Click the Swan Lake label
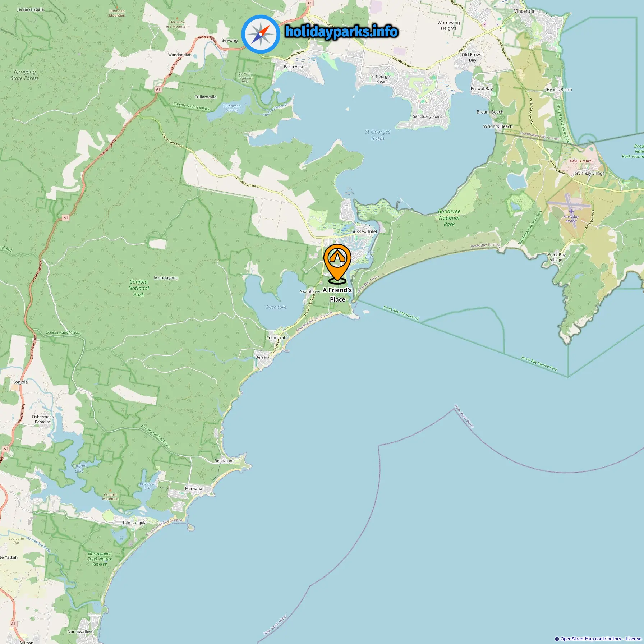This screenshot has width=644, height=644. coord(276,307)
